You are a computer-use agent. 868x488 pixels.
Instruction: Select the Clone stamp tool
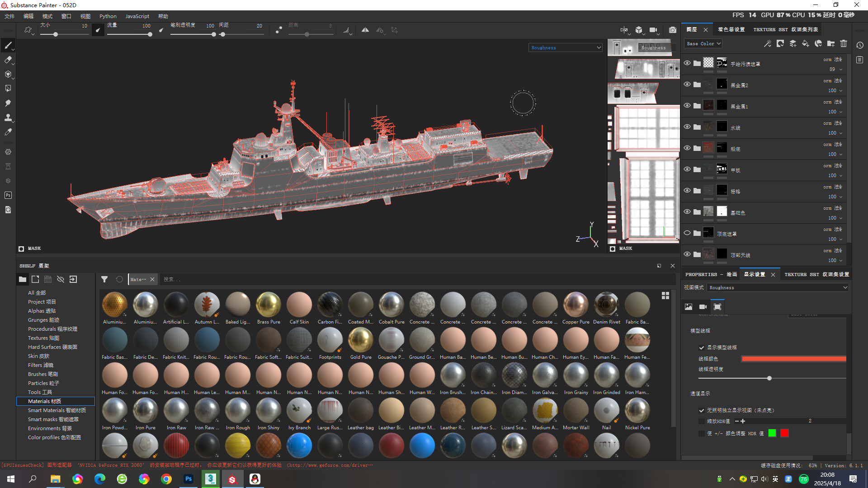point(8,117)
